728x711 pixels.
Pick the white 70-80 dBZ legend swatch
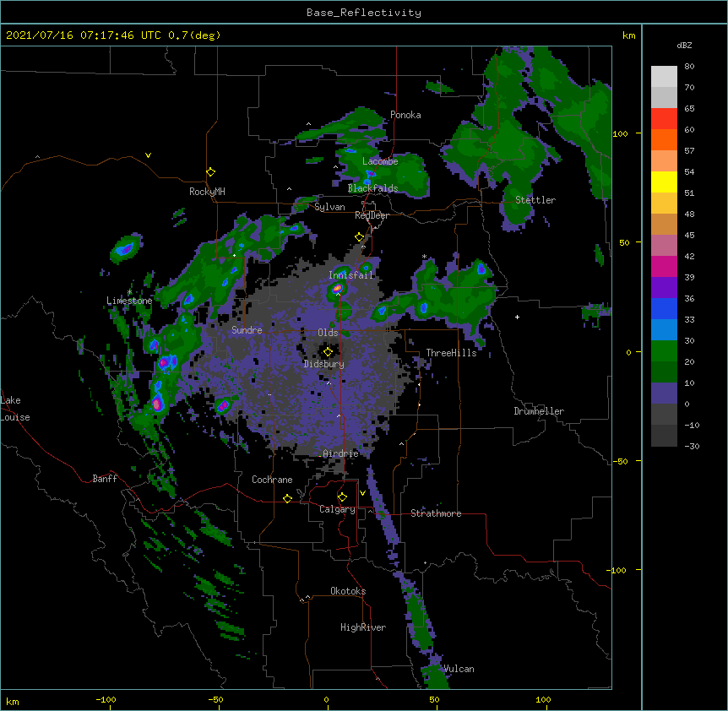664,77
